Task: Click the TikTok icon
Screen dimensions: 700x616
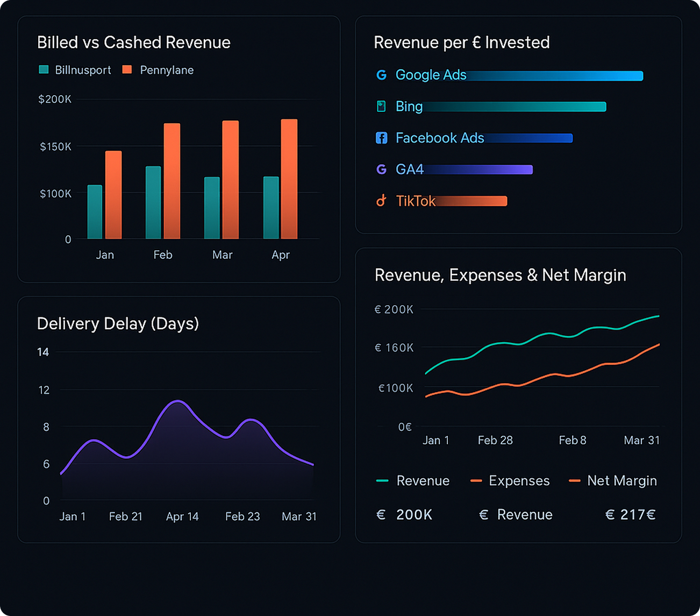Action: point(381,201)
